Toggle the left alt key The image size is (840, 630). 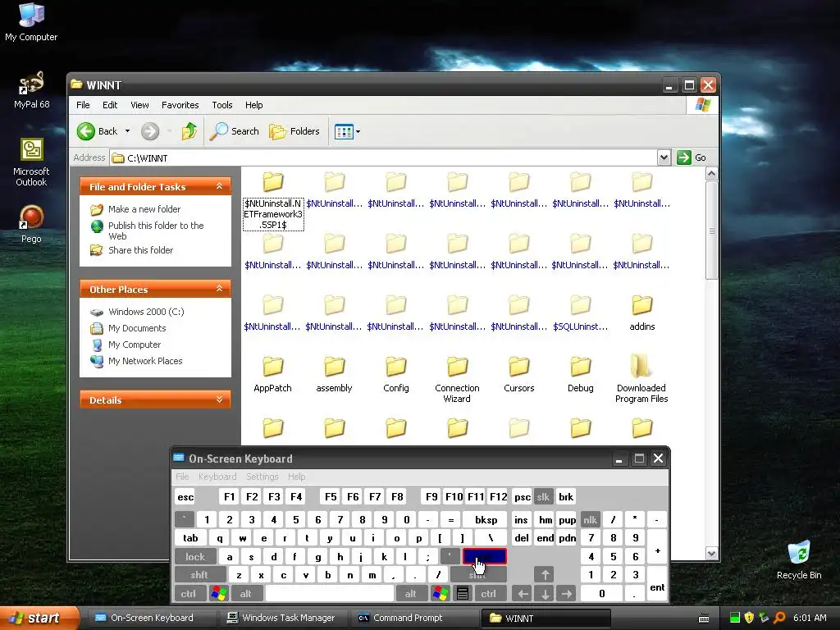246,594
